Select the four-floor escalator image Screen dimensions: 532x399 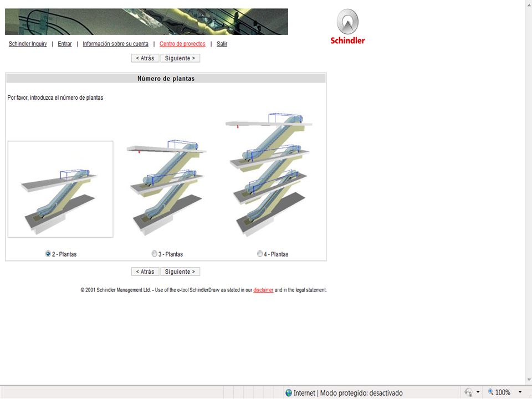coord(269,175)
